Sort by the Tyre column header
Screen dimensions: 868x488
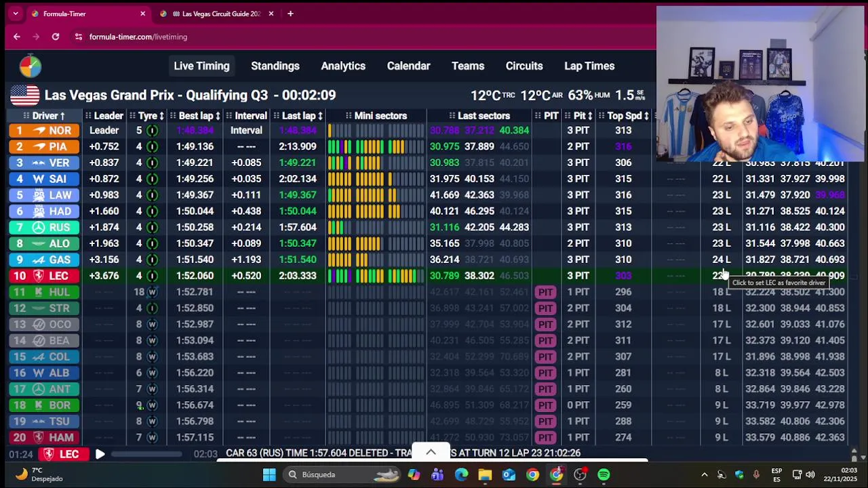tap(147, 116)
